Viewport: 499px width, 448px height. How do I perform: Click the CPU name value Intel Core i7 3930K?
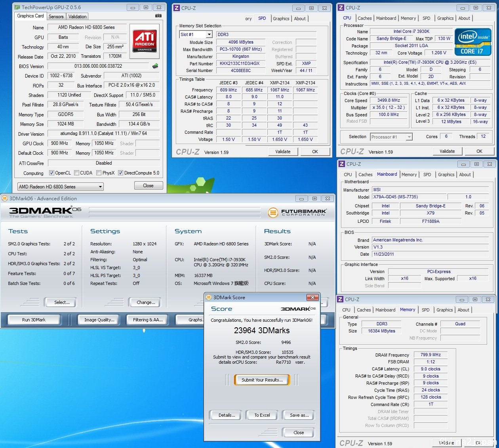[411, 31]
